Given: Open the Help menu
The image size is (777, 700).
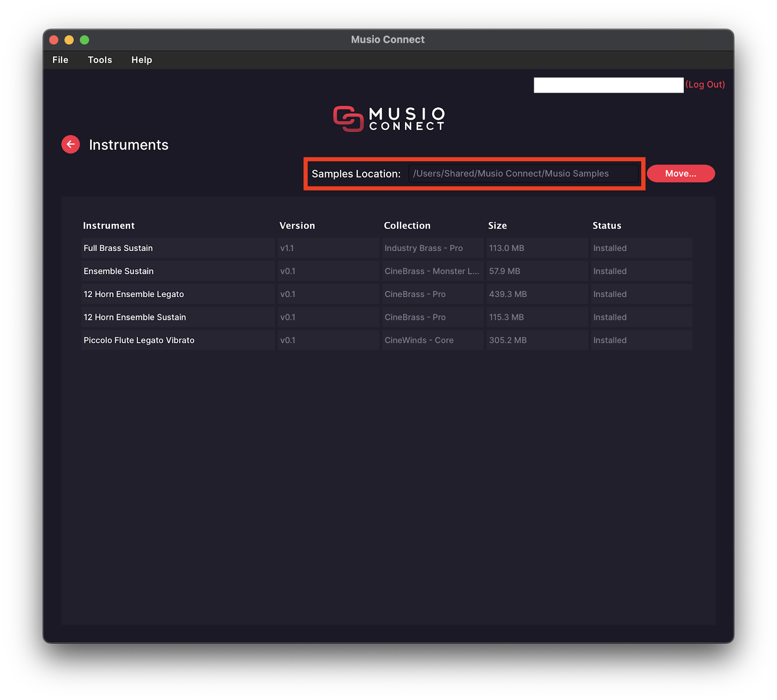Looking at the screenshot, I should pyautogui.click(x=142, y=60).
